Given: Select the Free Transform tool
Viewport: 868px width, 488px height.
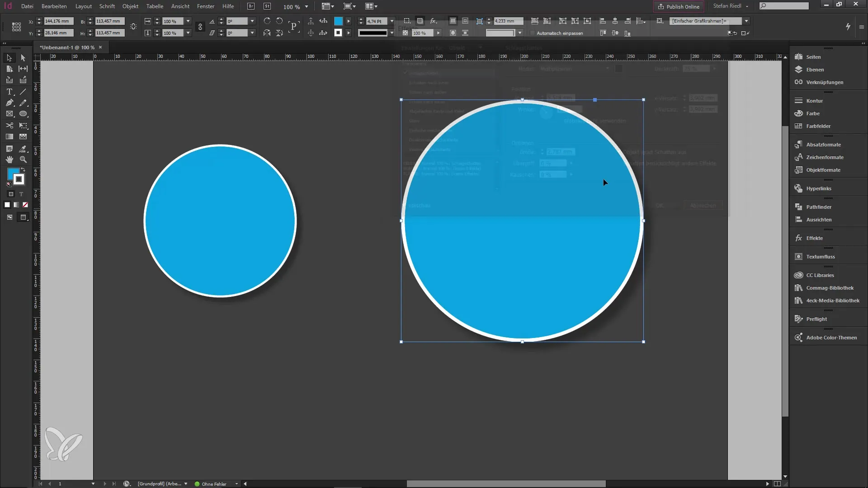Looking at the screenshot, I should 23,125.
